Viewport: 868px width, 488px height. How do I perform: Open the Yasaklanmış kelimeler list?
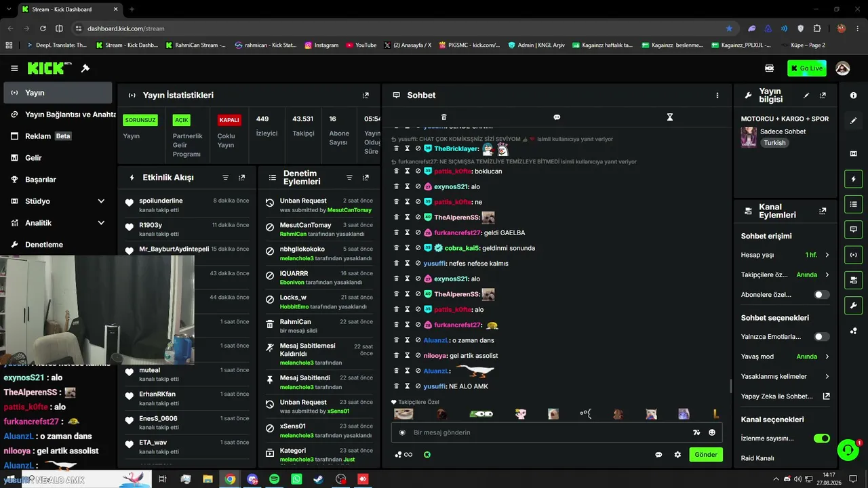(785, 377)
